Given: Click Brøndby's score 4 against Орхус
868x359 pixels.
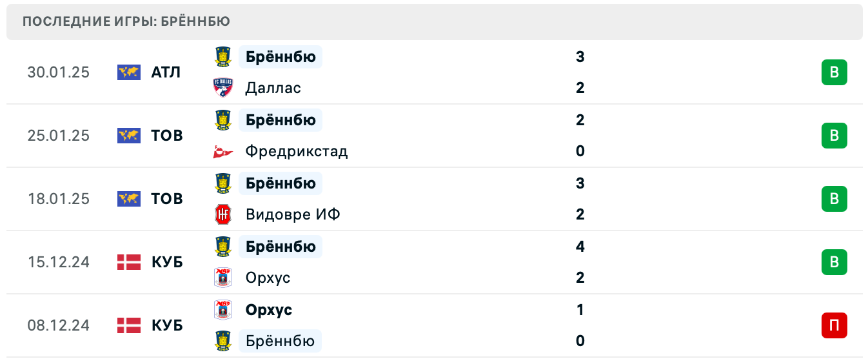Looking at the screenshot, I should pos(580,247).
